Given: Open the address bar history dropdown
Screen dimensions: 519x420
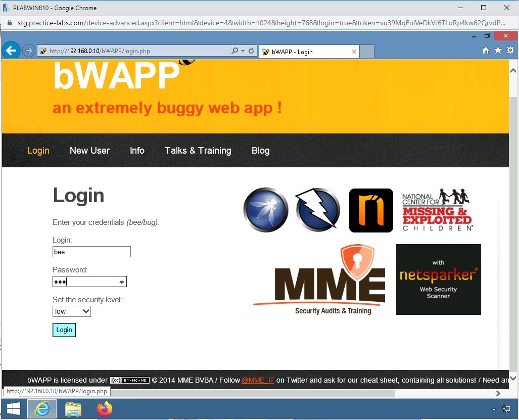Looking at the screenshot, I should coord(242,51).
